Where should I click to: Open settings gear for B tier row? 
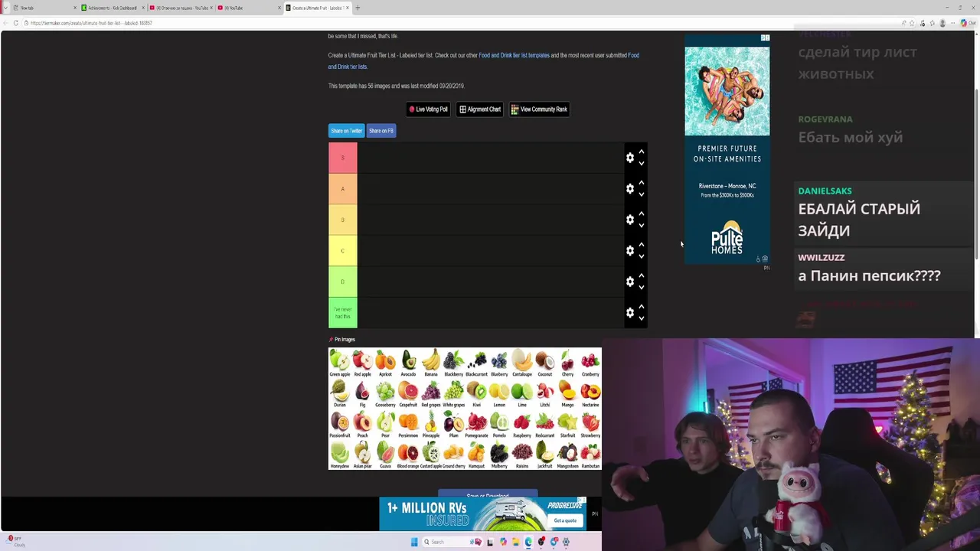(x=630, y=220)
